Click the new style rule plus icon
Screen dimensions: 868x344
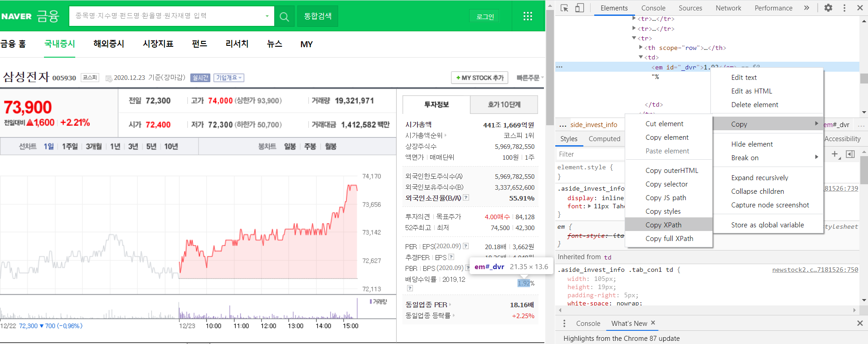835,154
